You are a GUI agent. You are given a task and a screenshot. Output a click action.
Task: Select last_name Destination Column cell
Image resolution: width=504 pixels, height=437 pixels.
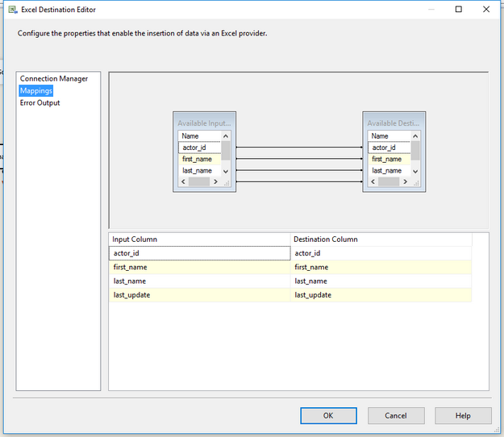click(x=381, y=281)
